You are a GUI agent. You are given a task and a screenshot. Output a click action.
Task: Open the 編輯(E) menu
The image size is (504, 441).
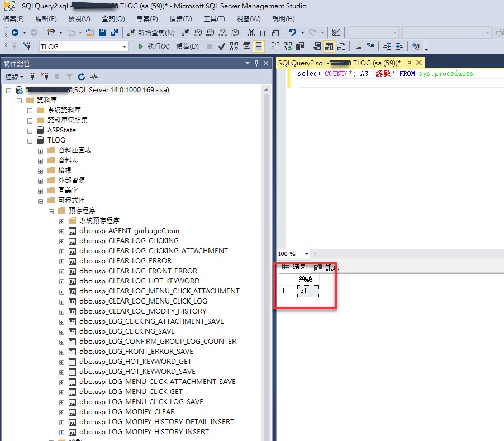46,19
